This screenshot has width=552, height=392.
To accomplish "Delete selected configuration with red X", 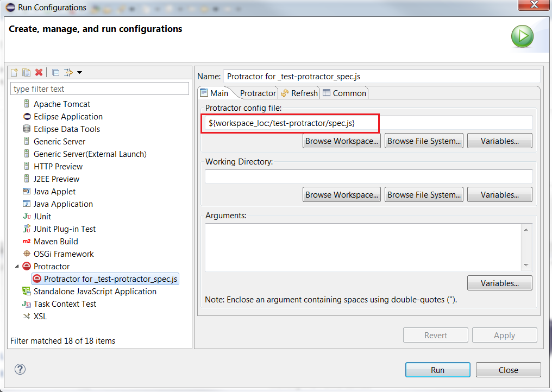I will pos(39,72).
